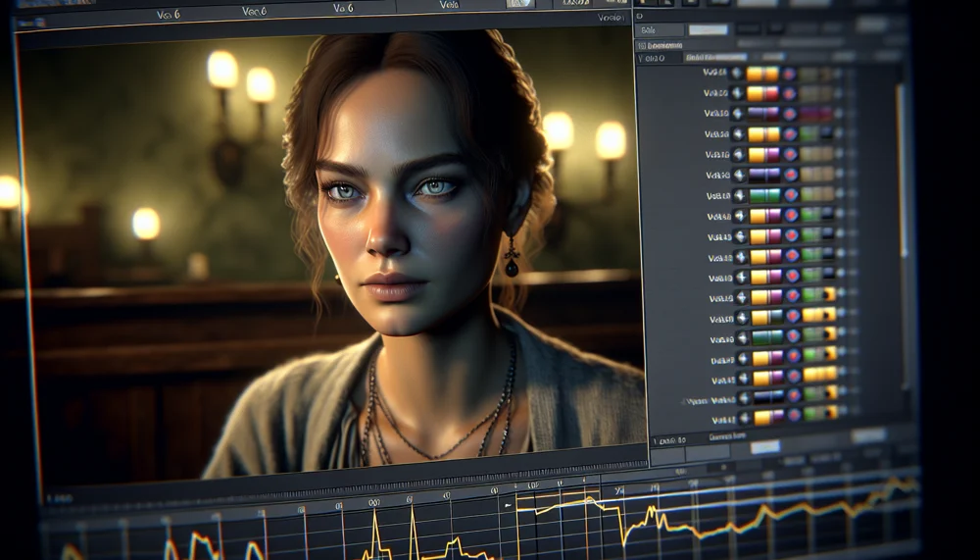Toggle the checkbox at the start of the panel header row
The image size is (980, 560).
tap(643, 58)
